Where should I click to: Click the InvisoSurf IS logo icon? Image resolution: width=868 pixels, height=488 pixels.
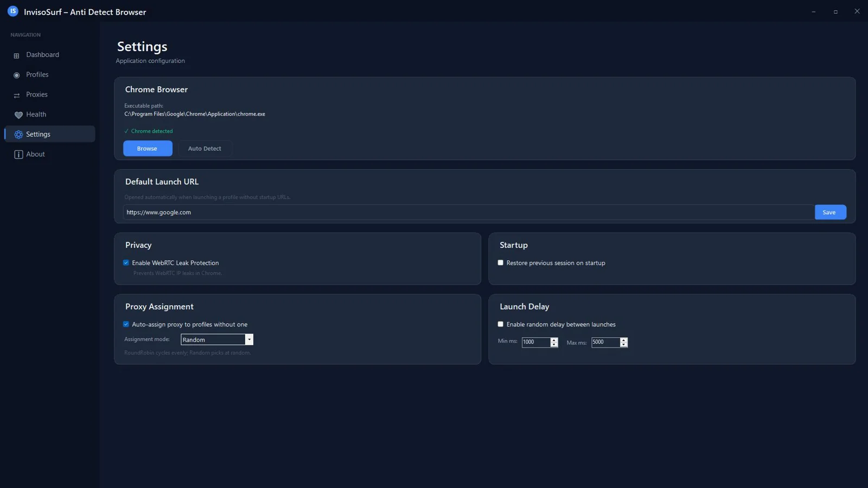pos(13,11)
